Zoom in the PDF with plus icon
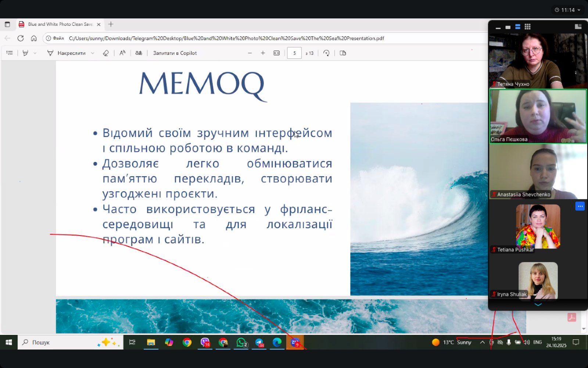This screenshot has width=588, height=368. point(263,53)
